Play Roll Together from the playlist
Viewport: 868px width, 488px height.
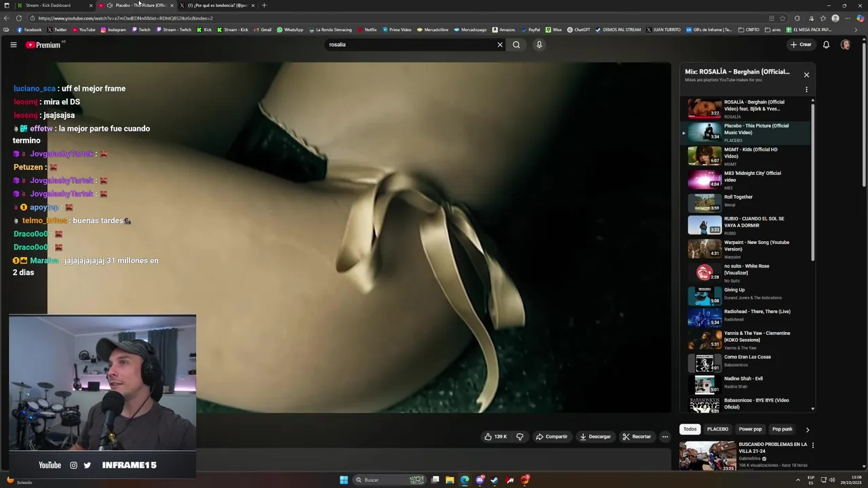(x=745, y=203)
